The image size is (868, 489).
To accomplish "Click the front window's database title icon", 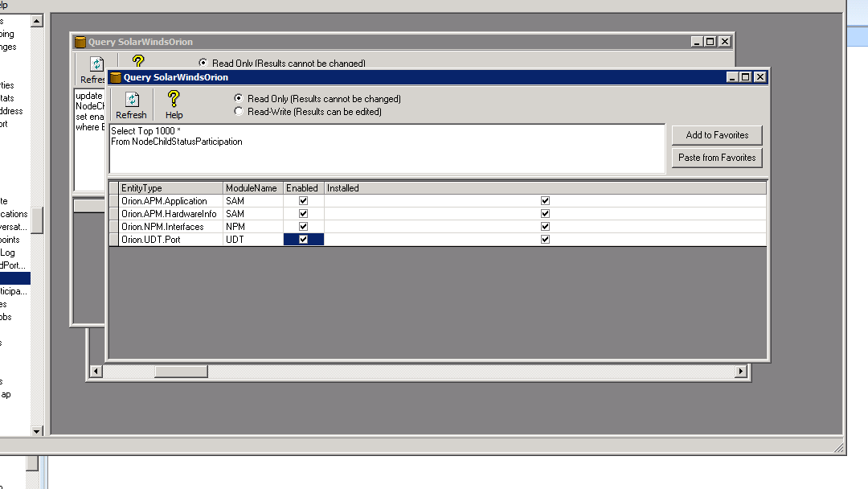I will click(x=116, y=77).
